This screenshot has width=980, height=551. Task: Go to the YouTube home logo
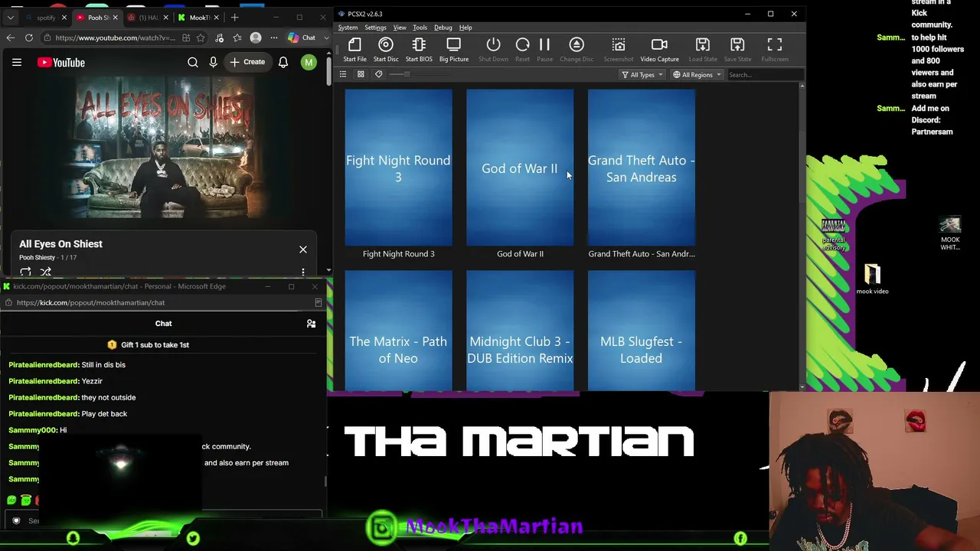pyautogui.click(x=61, y=63)
